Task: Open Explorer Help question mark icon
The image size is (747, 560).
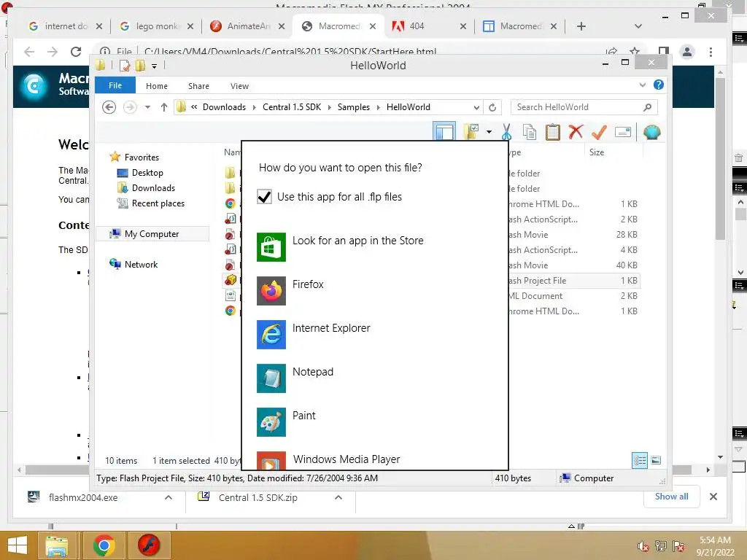Action: coord(659,85)
